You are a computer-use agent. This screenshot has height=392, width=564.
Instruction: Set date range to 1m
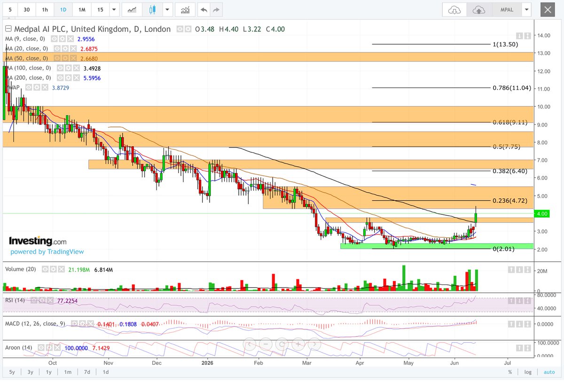click(68, 372)
